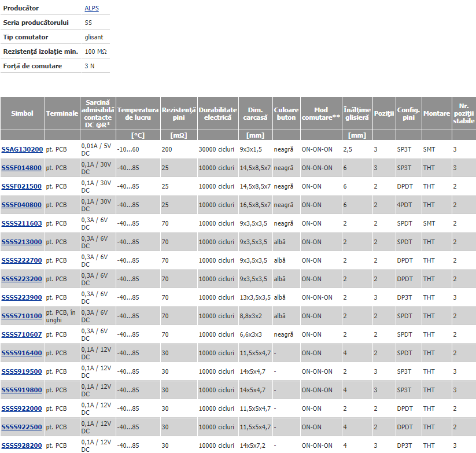The width and height of the screenshot is (476, 453).
Task: Select '16,5x8,5x7' housing dimension cell
Action: (x=255, y=205)
